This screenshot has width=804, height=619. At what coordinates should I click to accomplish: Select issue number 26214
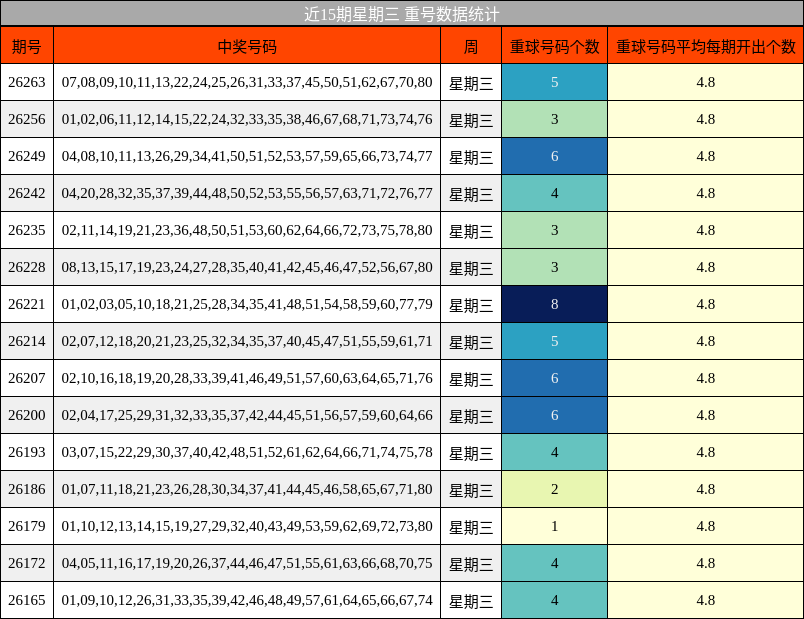[x=27, y=341]
